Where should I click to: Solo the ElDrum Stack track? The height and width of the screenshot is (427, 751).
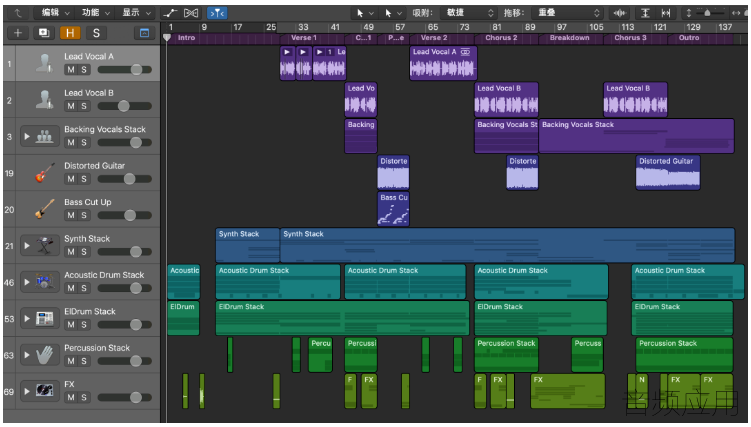click(x=84, y=325)
